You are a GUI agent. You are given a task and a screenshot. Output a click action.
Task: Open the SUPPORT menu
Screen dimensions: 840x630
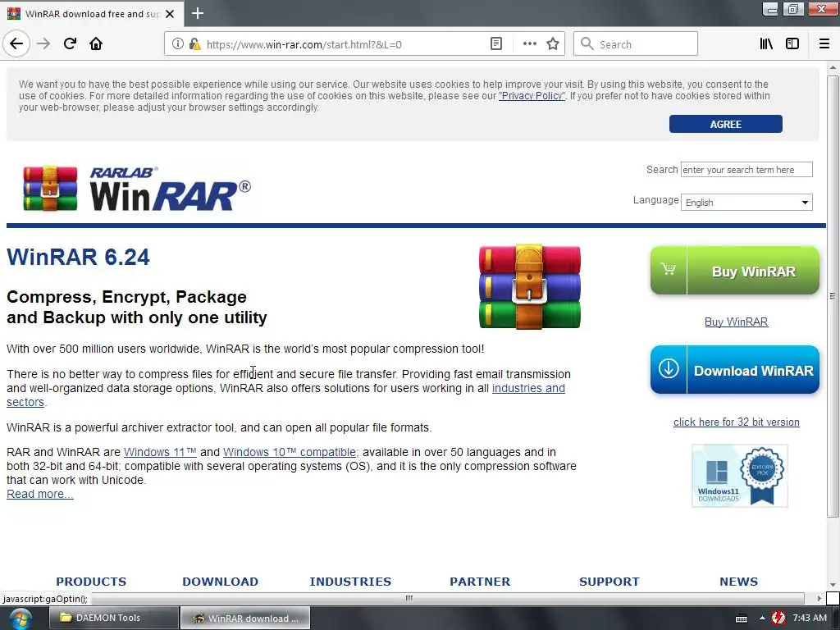coord(609,582)
